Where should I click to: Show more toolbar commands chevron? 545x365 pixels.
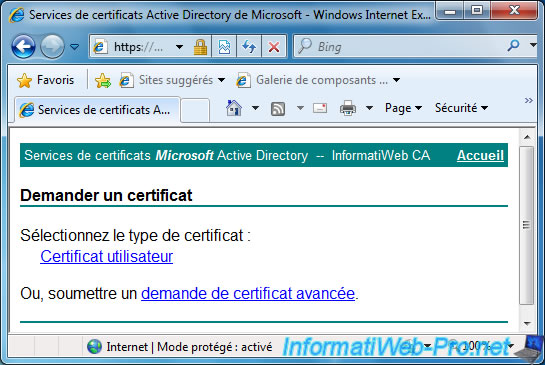pos(529,101)
